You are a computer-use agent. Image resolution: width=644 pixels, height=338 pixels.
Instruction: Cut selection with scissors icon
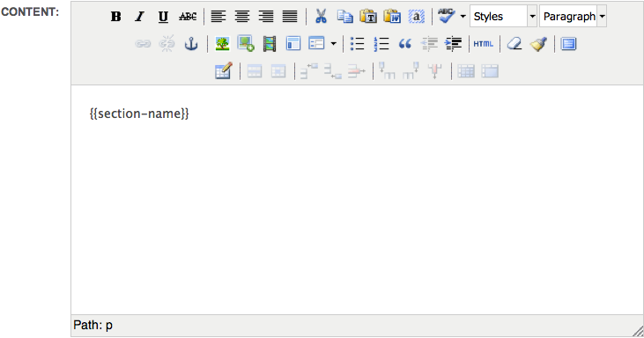click(321, 17)
